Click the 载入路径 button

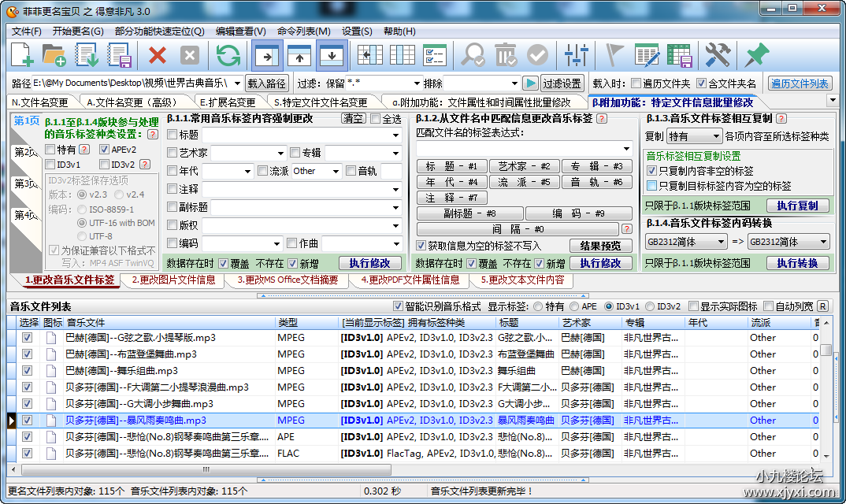[x=267, y=83]
